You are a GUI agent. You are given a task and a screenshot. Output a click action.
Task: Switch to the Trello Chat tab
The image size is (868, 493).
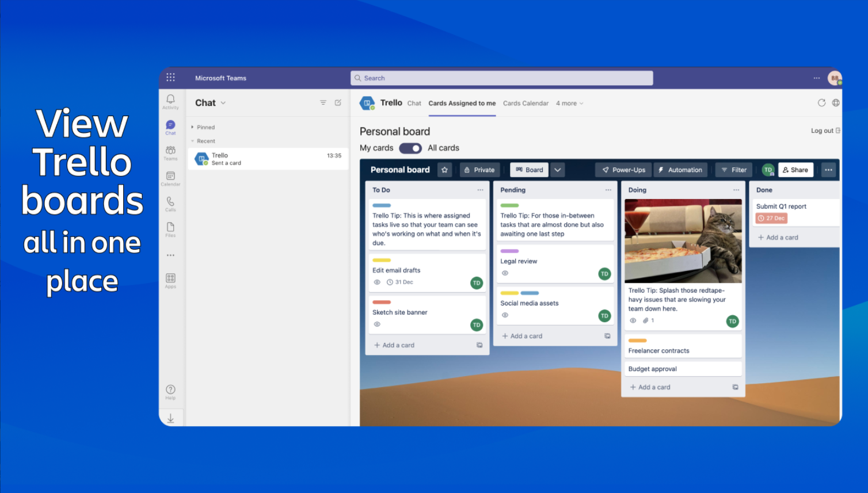(x=414, y=104)
